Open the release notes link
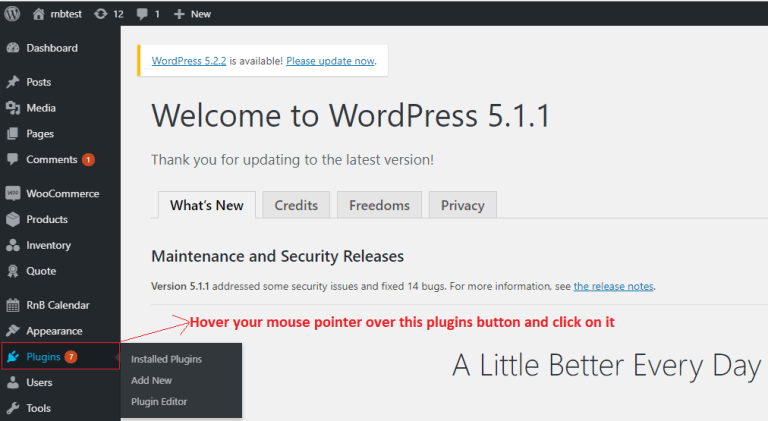Image resolution: width=768 pixels, height=421 pixels. 614,286
